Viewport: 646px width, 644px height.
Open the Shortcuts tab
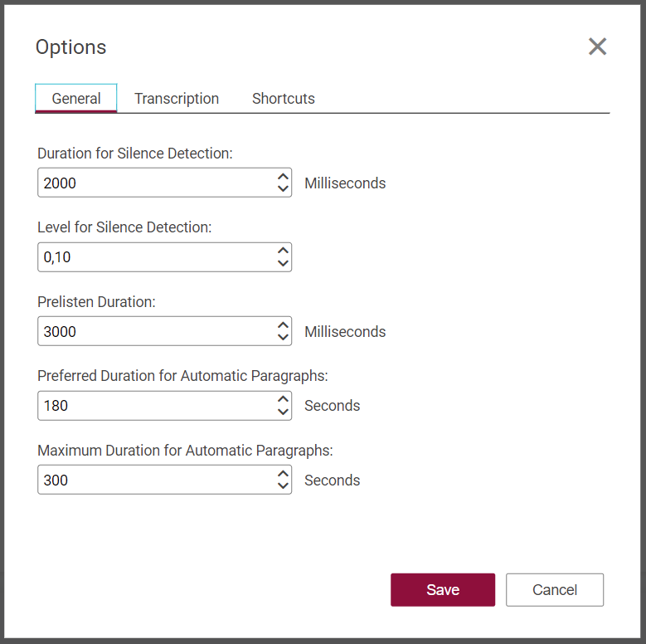coord(283,99)
